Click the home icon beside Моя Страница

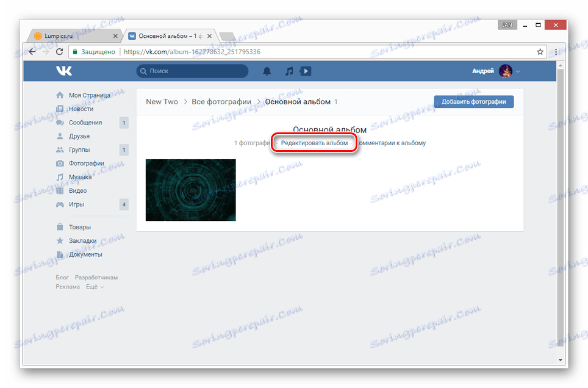tap(60, 95)
